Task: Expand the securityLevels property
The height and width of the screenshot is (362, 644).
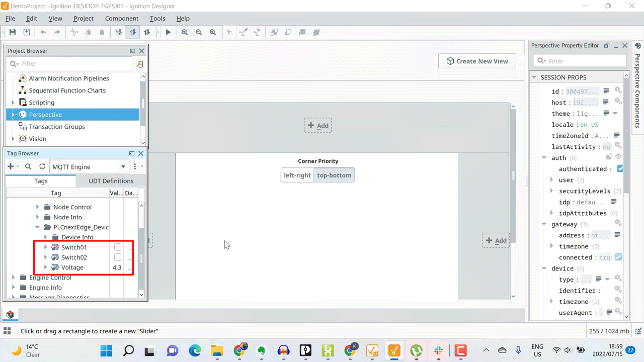Action: point(552,191)
